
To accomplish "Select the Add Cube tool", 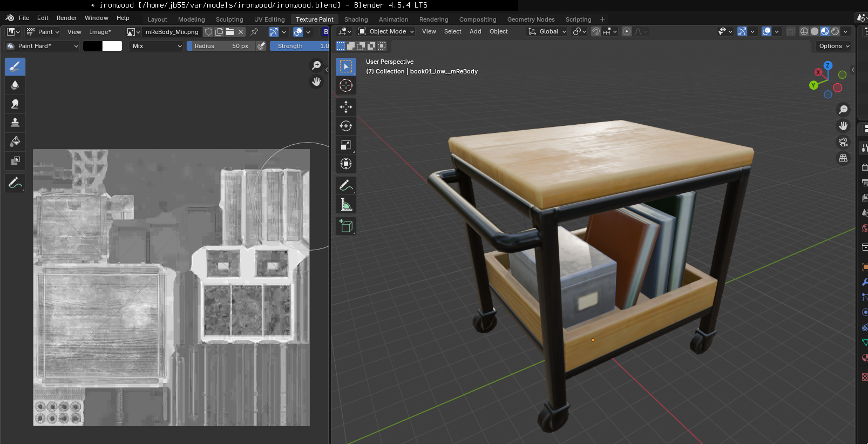I will 346,226.
